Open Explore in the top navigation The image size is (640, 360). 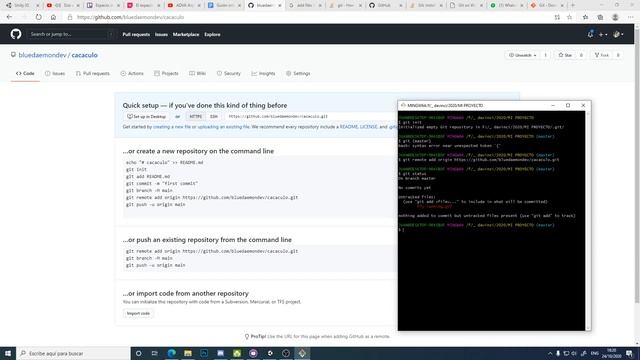pyautogui.click(x=212, y=35)
